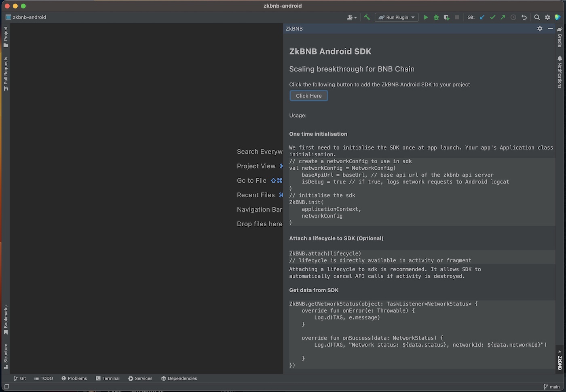Open ZkBNB panel options gear
The image size is (566, 392).
[540, 29]
